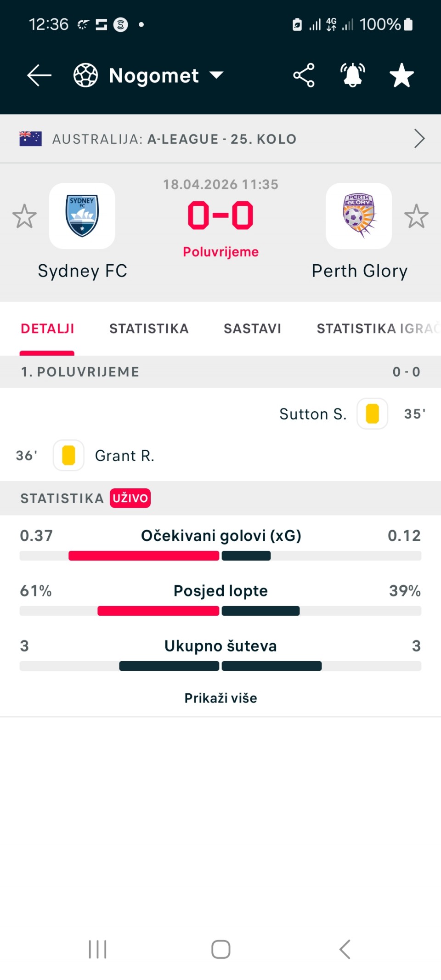441x980 pixels.
Task: Expand stats with Prikaži više
Action: tap(220, 698)
